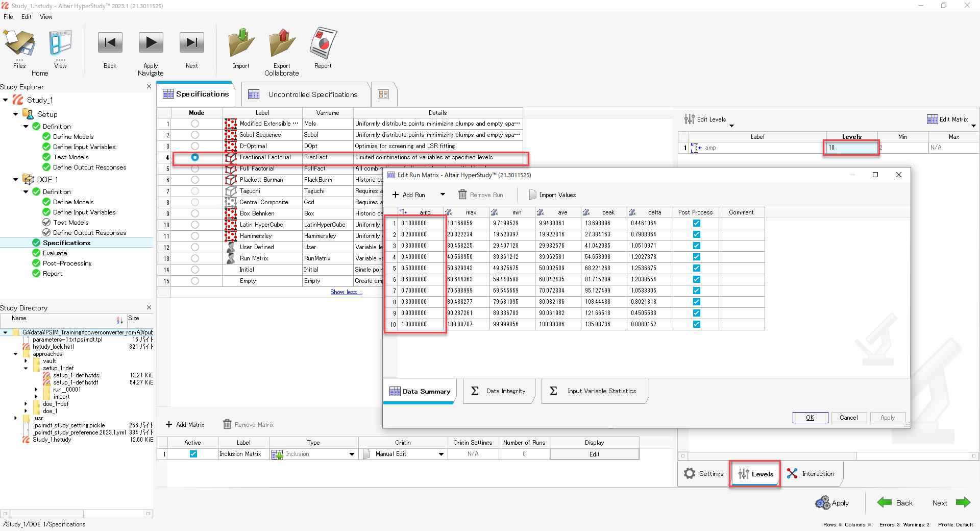This screenshot has width=980, height=531.
Task: Collapse the DOE 1 tree node
Action: click(x=16, y=180)
